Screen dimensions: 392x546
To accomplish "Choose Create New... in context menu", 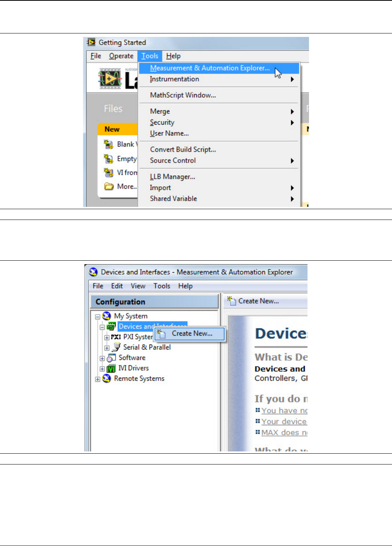I will pos(190,334).
